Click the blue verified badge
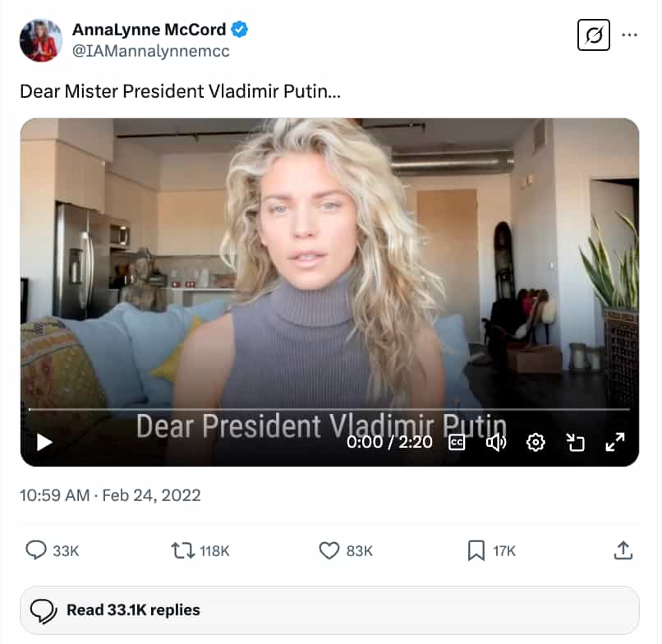 pyautogui.click(x=240, y=30)
